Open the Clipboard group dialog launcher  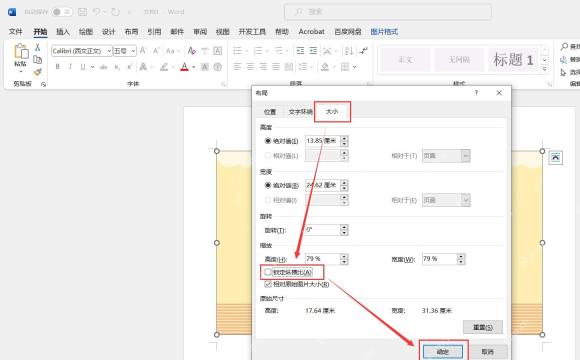pos(44,84)
